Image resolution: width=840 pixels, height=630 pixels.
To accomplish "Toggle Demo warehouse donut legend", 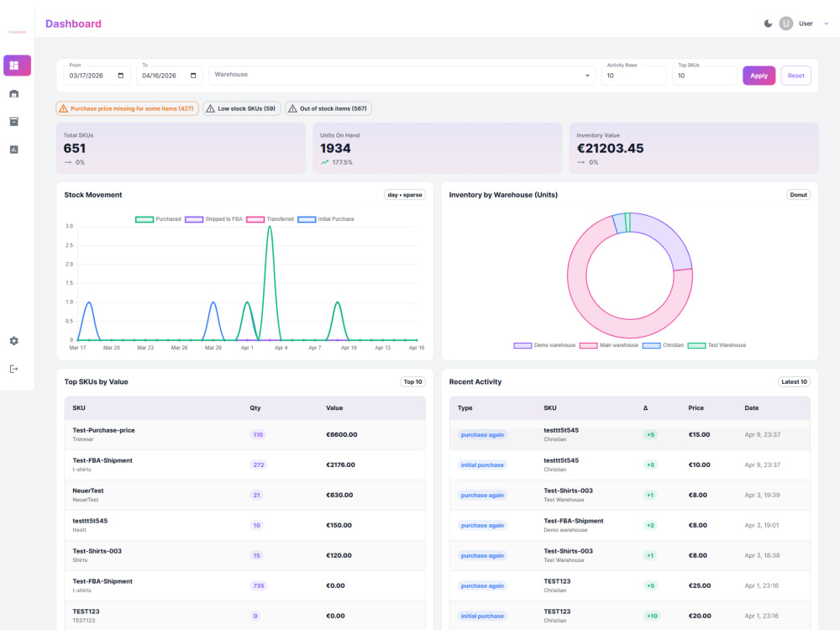I will click(x=544, y=345).
